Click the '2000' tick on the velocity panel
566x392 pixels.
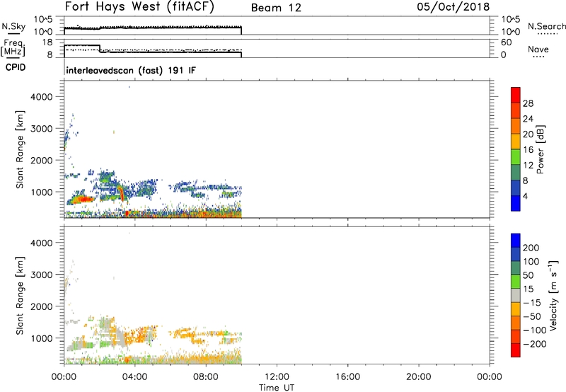click(42, 306)
